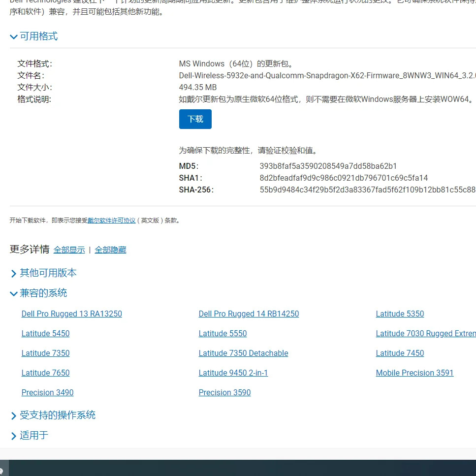
Task: Click the SHA-256 label
Action: [x=196, y=190]
